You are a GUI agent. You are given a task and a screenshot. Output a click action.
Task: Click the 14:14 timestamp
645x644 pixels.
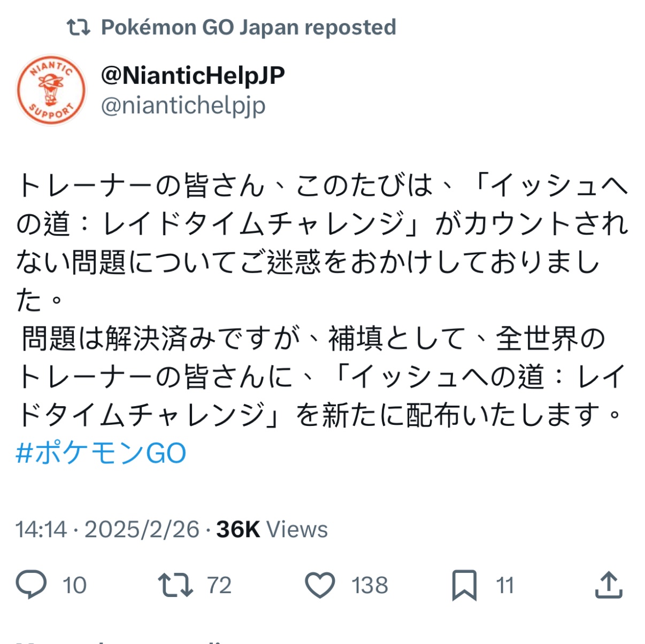point(41,529)
